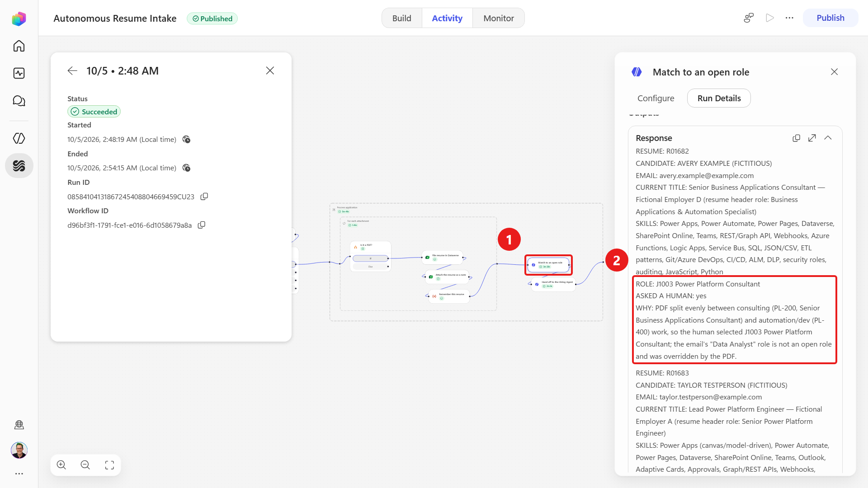Screen dimensions: 868x488
Task: Copy the Response output text
Action: (x=797, y=138)
